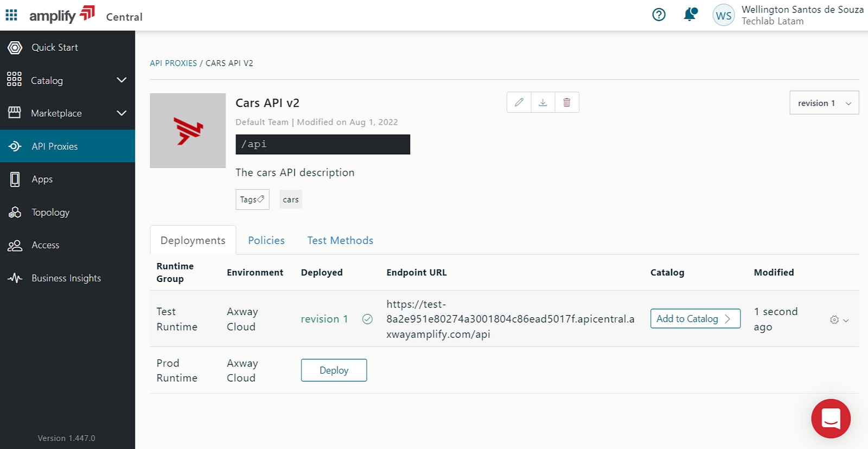Viewport: 868px width, 449px height.
Task: Click the Runtime Group column header
Action: coord(175,272)
